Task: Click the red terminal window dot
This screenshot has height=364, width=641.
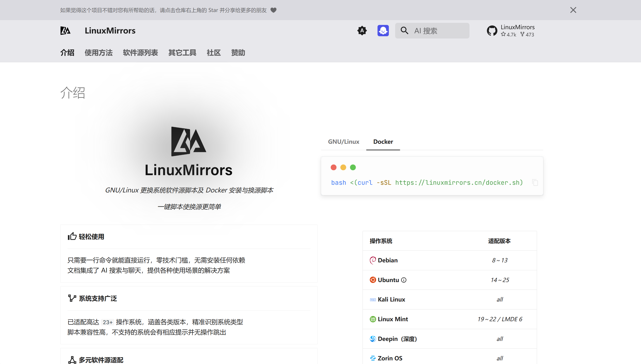Action: [x=333, y=167]
